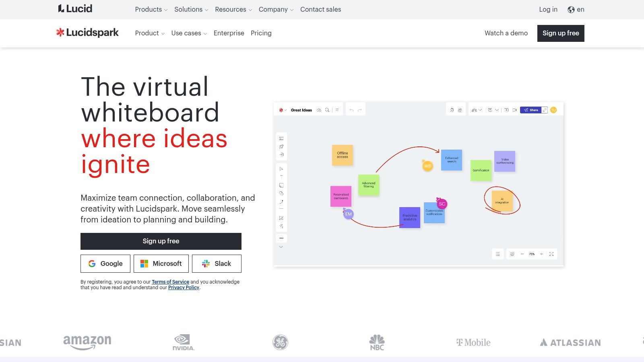
Task: Open the Enterprise menu item
Action: click(x=229, y=33)
